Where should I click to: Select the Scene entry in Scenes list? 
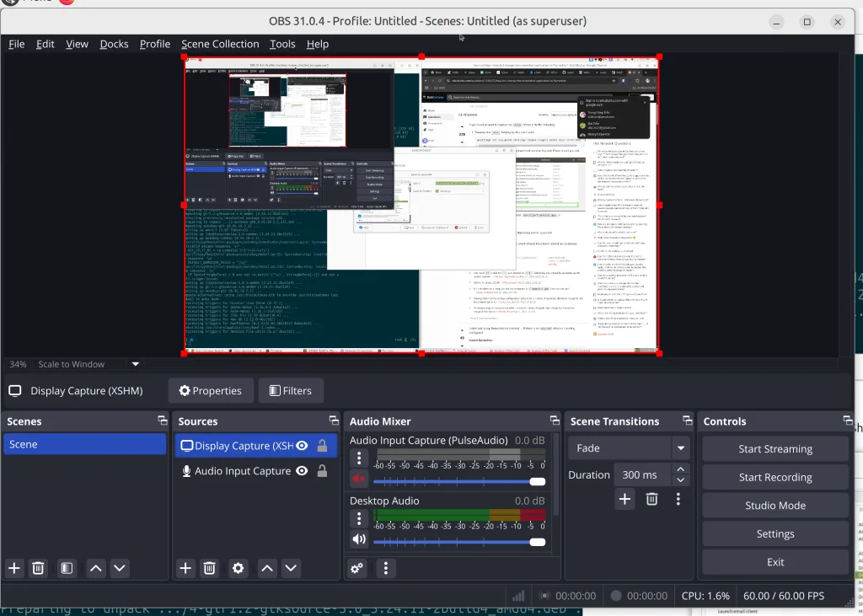coord(85,444)
